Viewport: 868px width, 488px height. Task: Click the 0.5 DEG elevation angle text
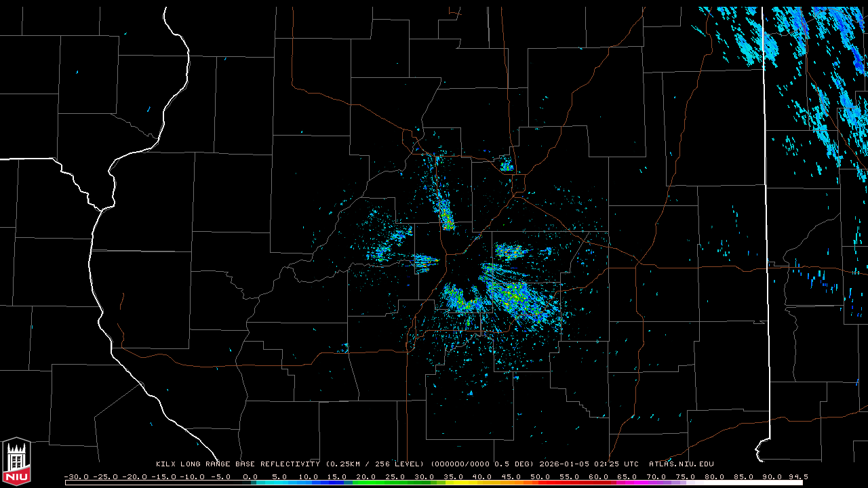click(x=519, y=464)
